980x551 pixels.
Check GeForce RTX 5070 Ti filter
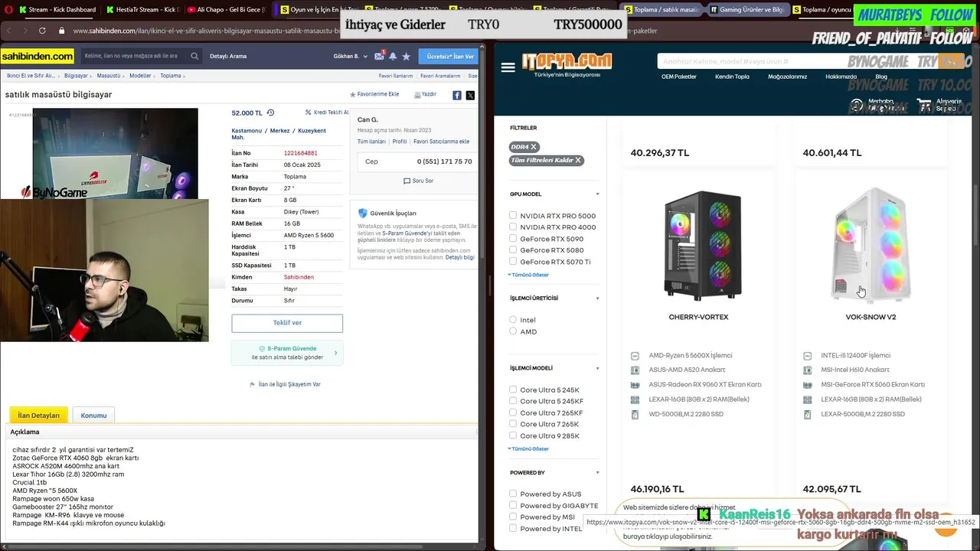[513, 262]
